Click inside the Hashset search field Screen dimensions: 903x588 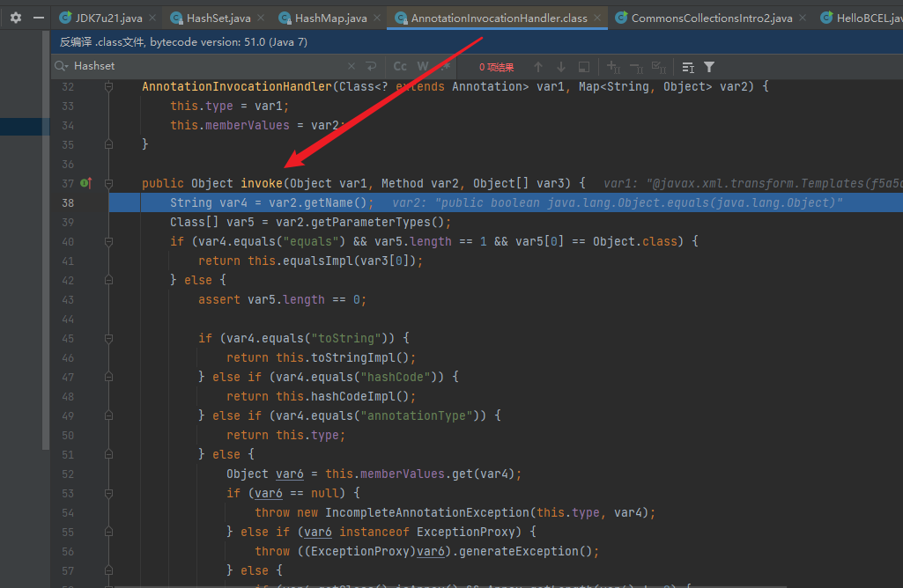207,66
